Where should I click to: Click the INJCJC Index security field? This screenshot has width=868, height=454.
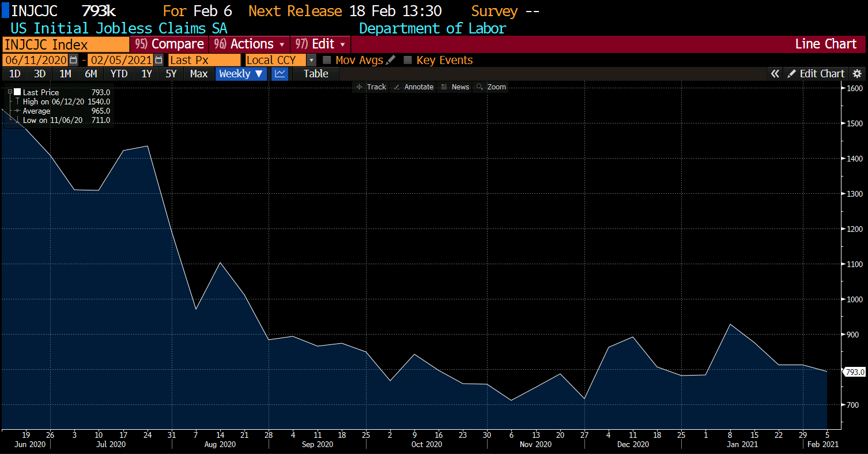click(x=66, y=44)
